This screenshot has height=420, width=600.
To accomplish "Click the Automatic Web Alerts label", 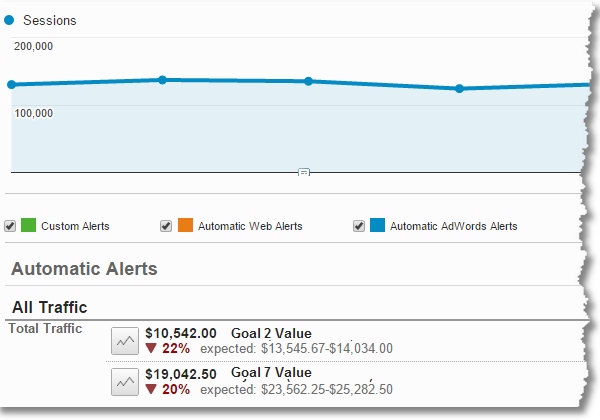I will point(250,226).
